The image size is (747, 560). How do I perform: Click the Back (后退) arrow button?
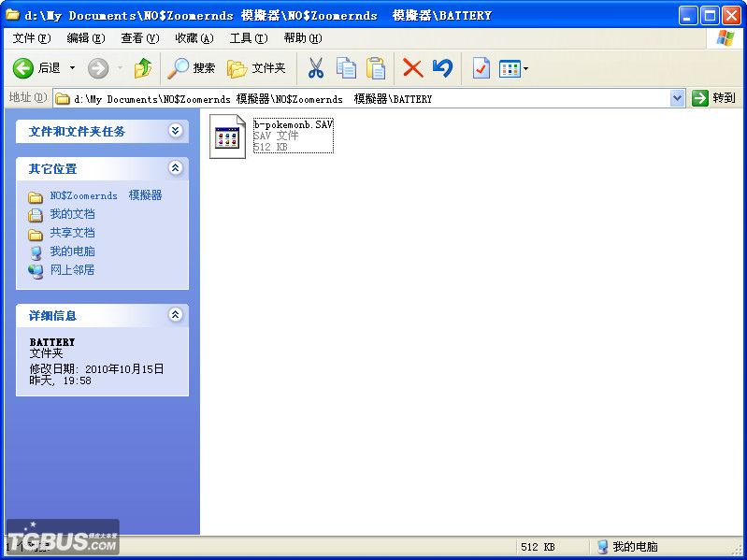click(24, 68)
